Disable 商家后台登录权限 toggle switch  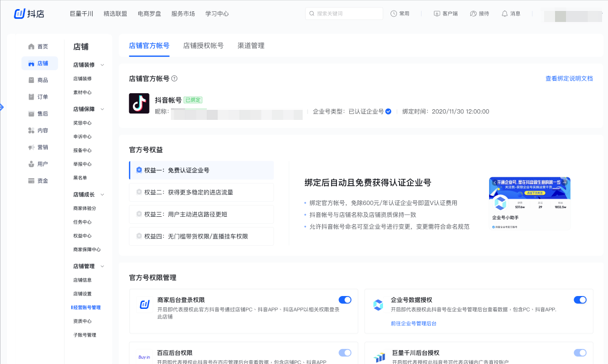point(345,300)
